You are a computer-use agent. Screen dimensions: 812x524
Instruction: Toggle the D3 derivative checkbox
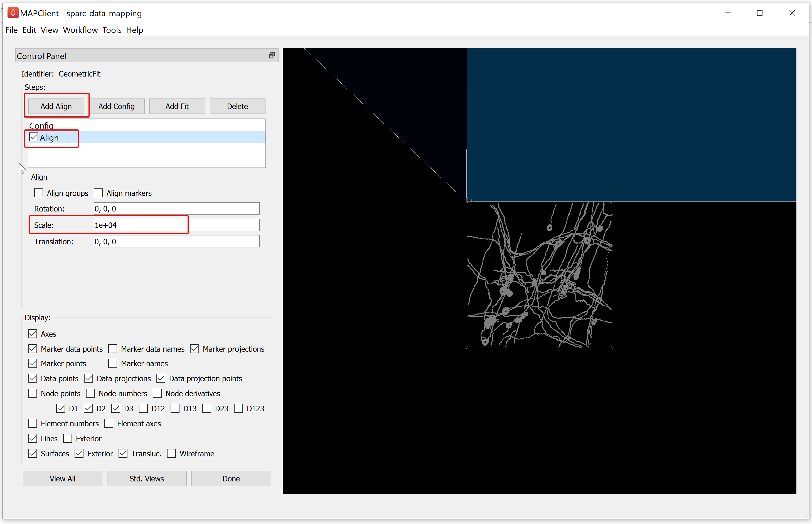pyautogui.click(x=116, y=408)
